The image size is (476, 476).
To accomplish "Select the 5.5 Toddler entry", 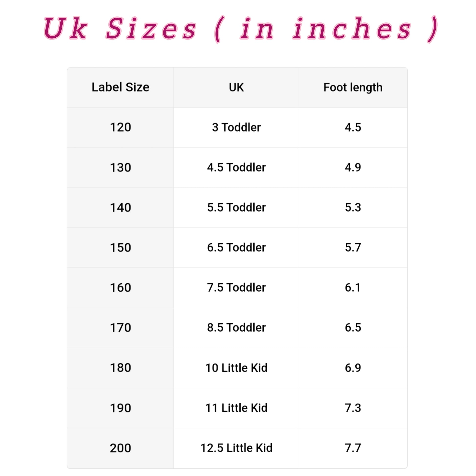I will pyautogui.click(x=236, y=207).
